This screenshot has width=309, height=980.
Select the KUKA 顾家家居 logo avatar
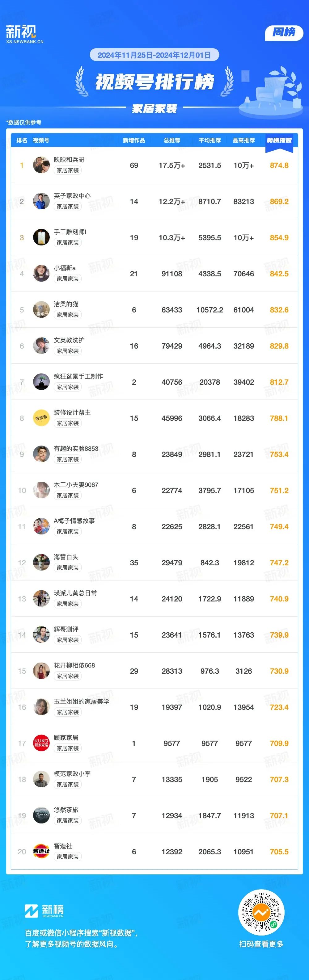tap(41, 743)
